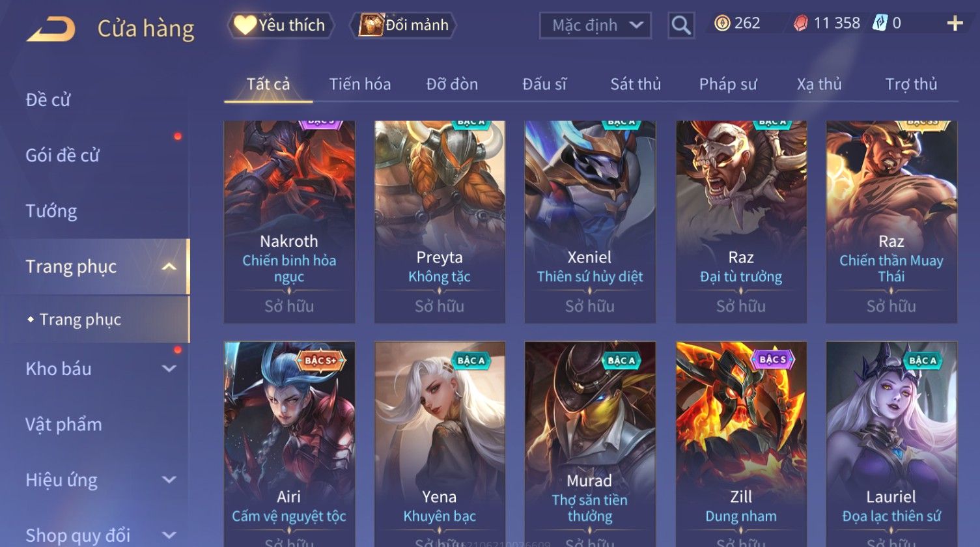Viewport: 980px width, 547px height.
Task: Go back using the gold arrow icon
Action: (51, 29)
